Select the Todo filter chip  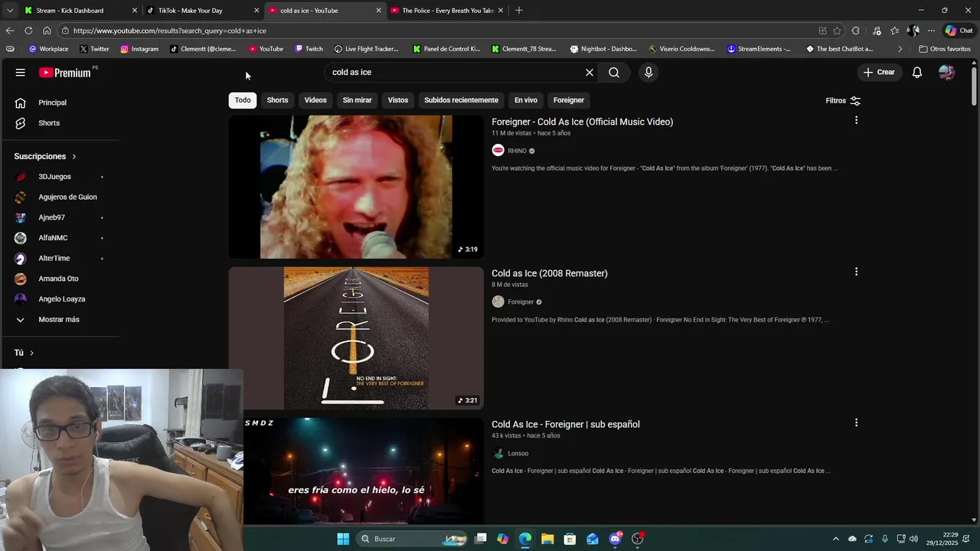243,100
